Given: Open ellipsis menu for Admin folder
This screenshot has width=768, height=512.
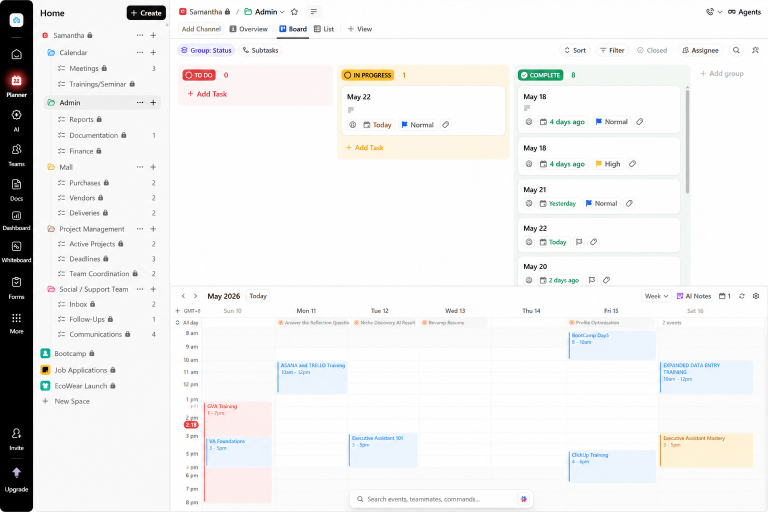Looking at the screenshot, I should 140,102.
